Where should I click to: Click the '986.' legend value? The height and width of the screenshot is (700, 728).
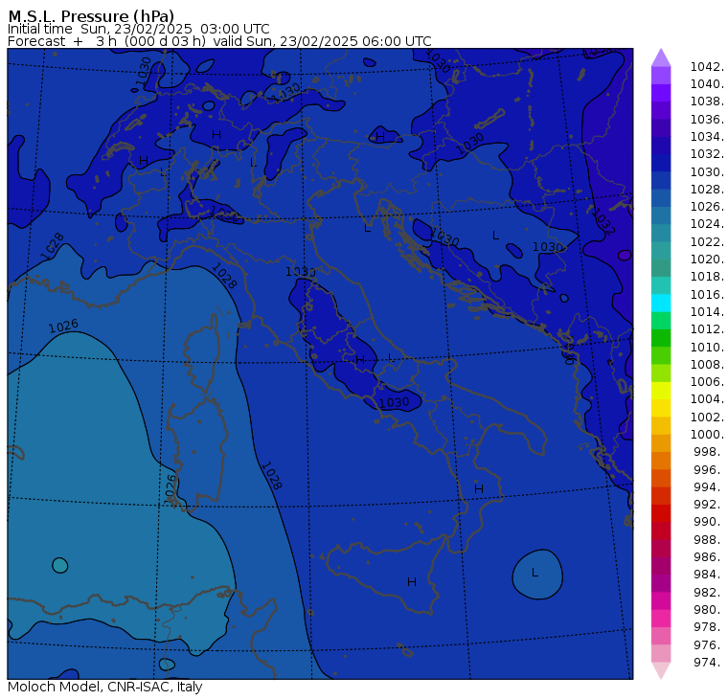(x=709, y=557)
